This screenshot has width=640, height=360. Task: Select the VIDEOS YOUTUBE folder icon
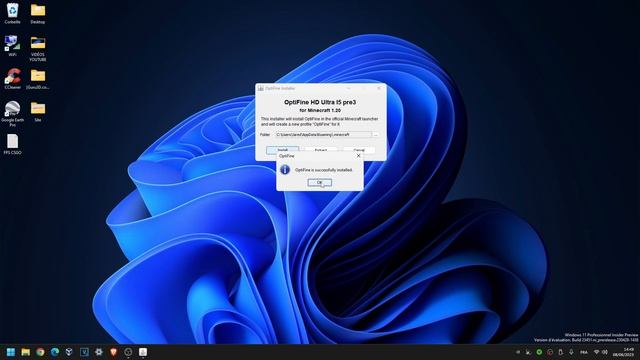coord(38,48)
